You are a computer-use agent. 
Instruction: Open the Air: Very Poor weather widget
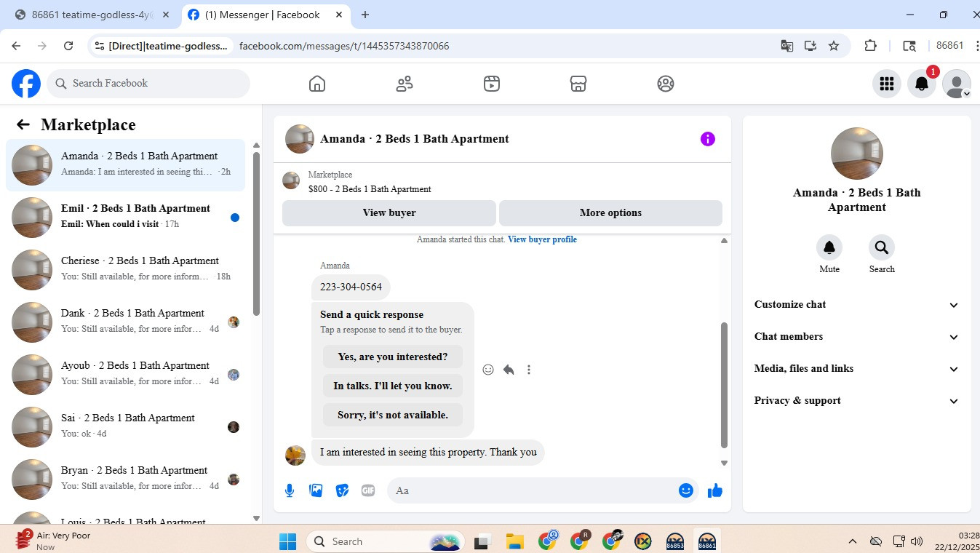pyautogui.click(x=55, y=541)
